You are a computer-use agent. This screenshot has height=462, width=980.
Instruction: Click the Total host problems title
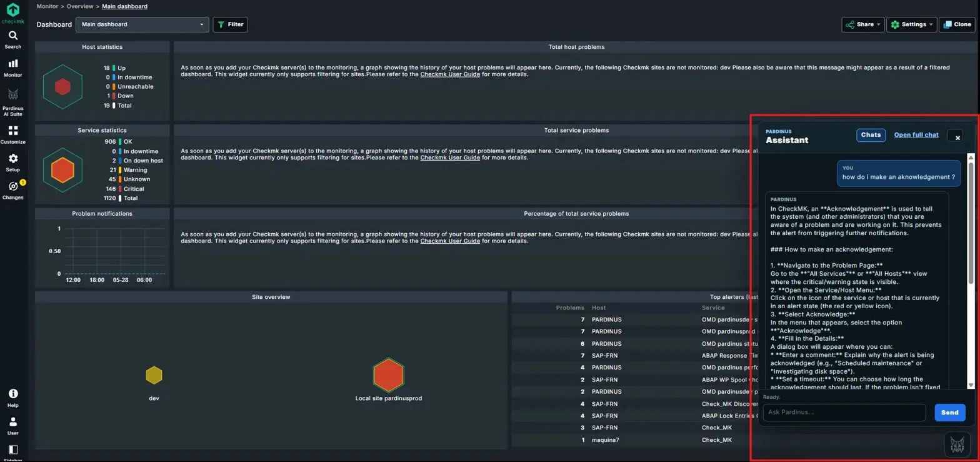coord(576,47)
